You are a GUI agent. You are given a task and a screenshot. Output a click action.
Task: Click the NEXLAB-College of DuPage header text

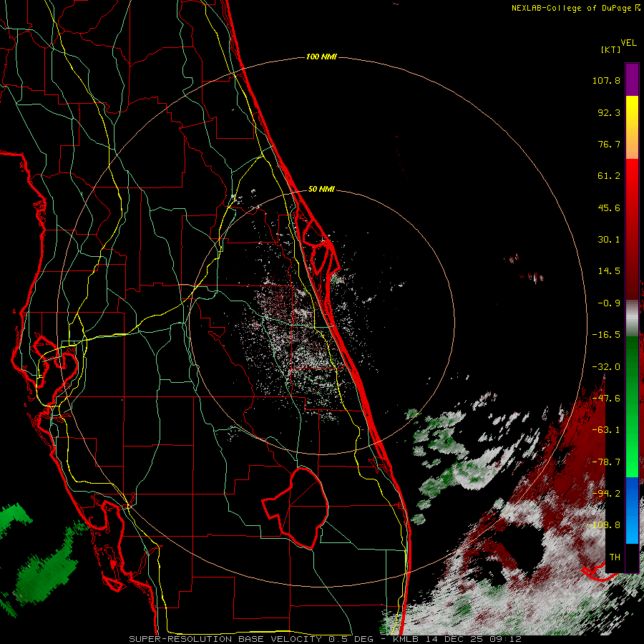coord(575,8)
